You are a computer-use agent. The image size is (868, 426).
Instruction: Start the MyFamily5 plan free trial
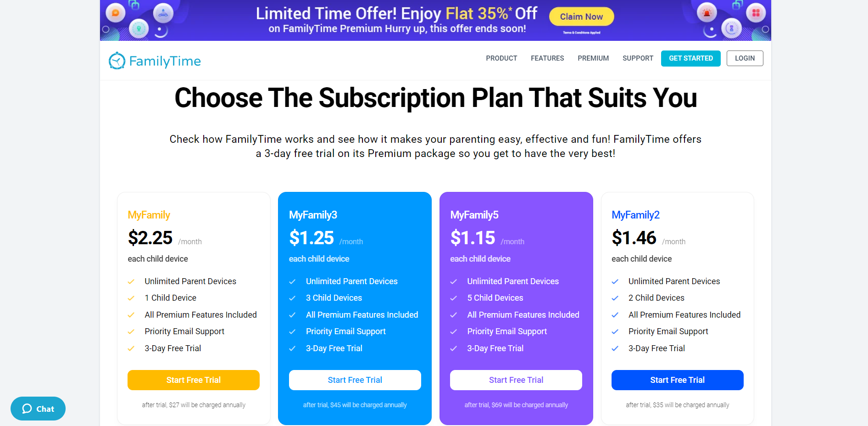point(516,380)
